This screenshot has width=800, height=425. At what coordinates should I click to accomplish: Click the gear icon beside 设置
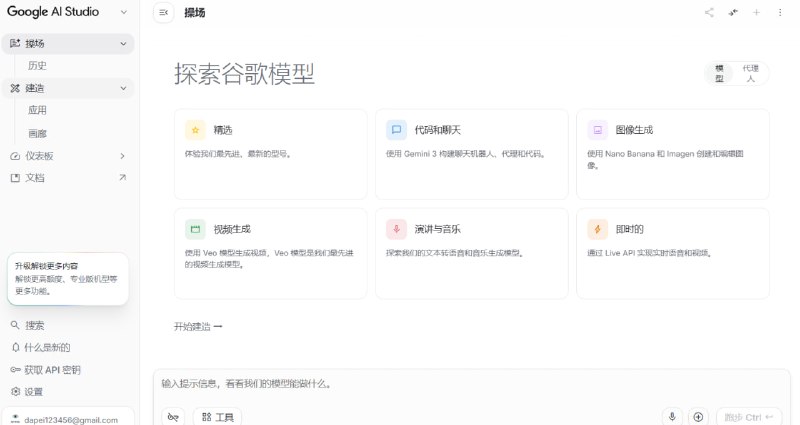click(x=15, y=392)
